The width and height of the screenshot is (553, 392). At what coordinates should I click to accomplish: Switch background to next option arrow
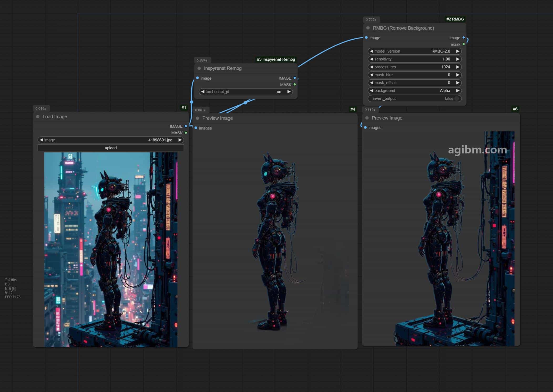458,91
